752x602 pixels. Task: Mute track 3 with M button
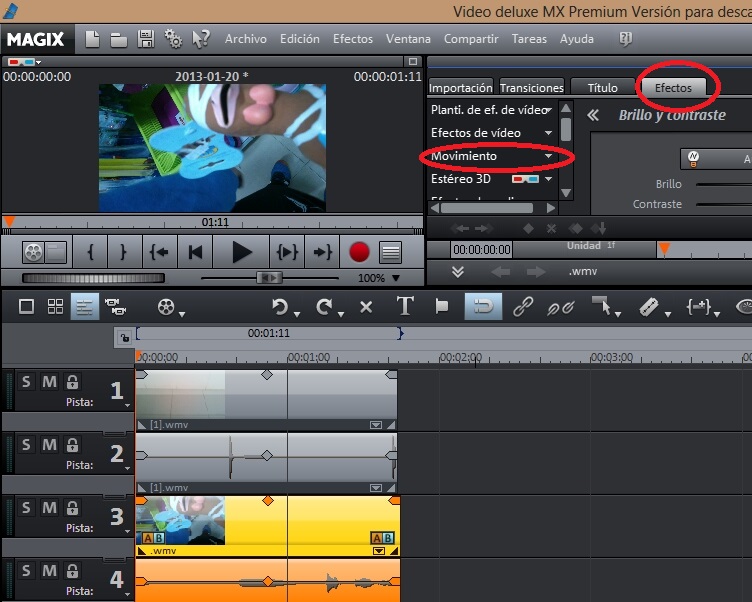(x=49, y=508)
